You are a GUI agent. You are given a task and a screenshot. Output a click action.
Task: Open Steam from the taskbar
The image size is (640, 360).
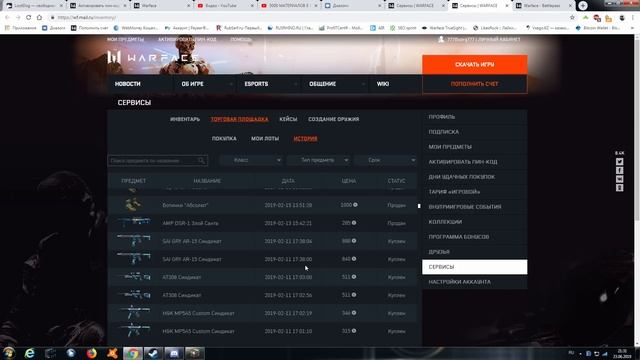153,353
